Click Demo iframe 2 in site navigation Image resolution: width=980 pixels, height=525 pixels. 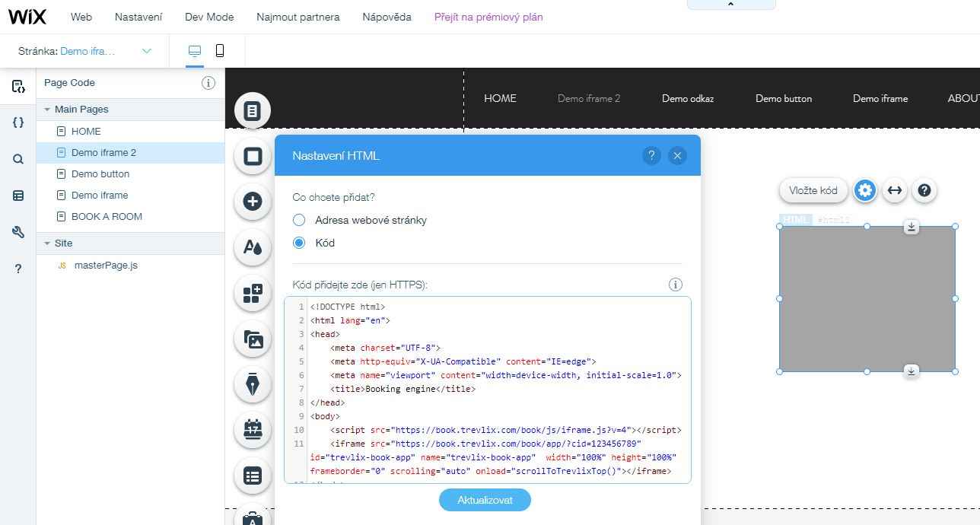click(589, 98)
